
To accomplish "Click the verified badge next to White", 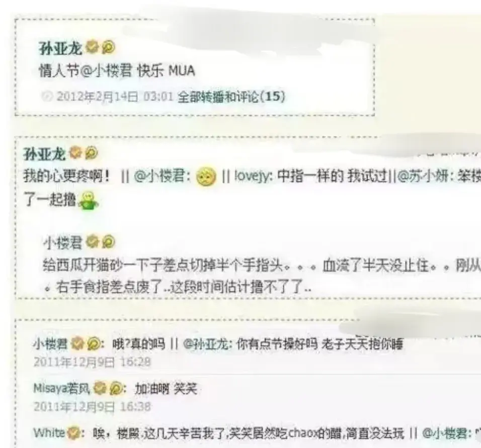I will pos(73,433).
